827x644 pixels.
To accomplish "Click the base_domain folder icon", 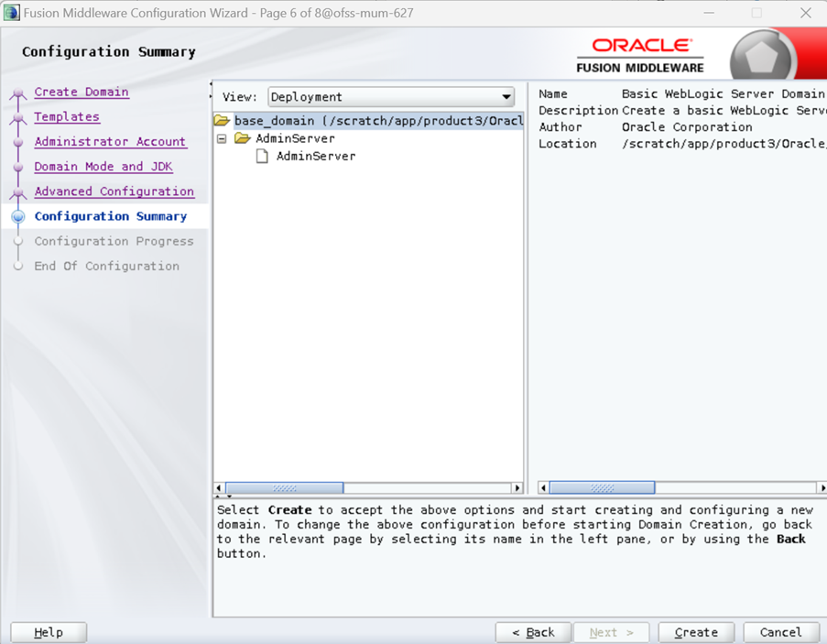I will click(x=222, y=121).
